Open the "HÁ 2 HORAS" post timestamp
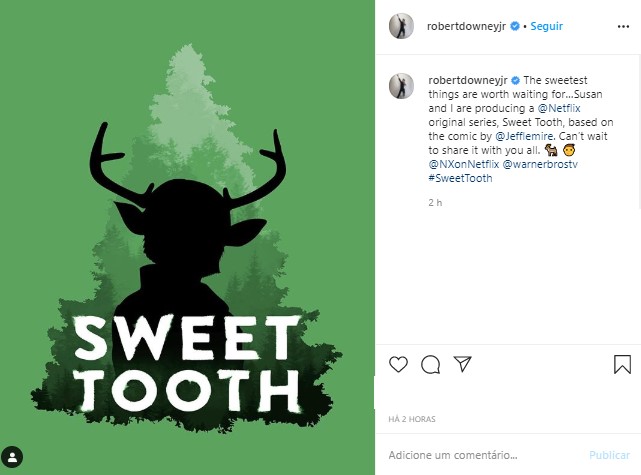The image size is (641, 475). coord(413,418)
